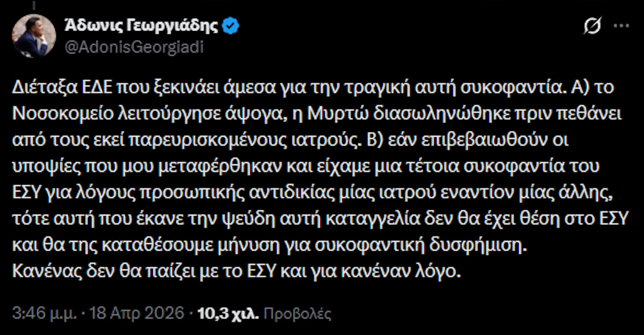Screen dimensions: 644x335
Task: Click the checkmark icon after Άδωνις Γεωργιάδης
Action: (230, 25)
